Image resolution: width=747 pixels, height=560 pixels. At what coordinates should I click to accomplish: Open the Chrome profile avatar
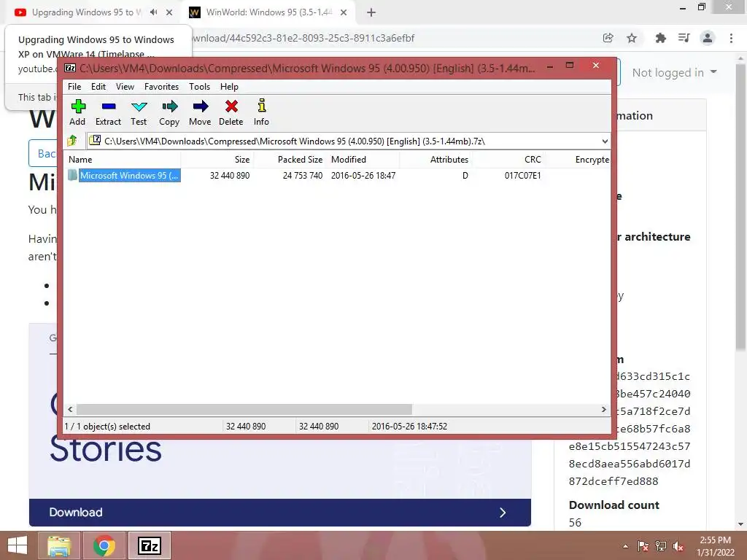tap(708, 38)
